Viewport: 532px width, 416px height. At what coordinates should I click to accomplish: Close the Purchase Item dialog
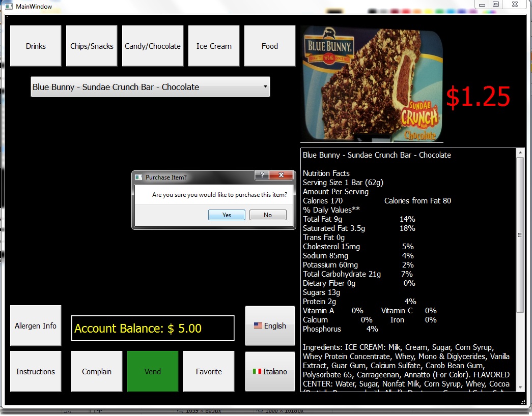pyautogui.click(x=281, y=175)
